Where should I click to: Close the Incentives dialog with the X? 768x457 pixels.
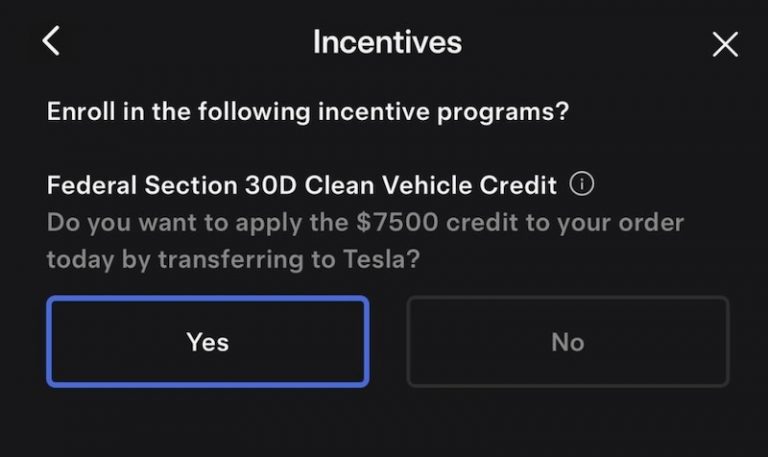724,44
